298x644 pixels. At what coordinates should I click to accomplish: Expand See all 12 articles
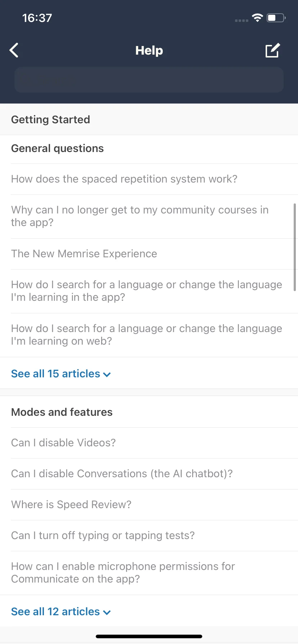click(x=61, y=612)
